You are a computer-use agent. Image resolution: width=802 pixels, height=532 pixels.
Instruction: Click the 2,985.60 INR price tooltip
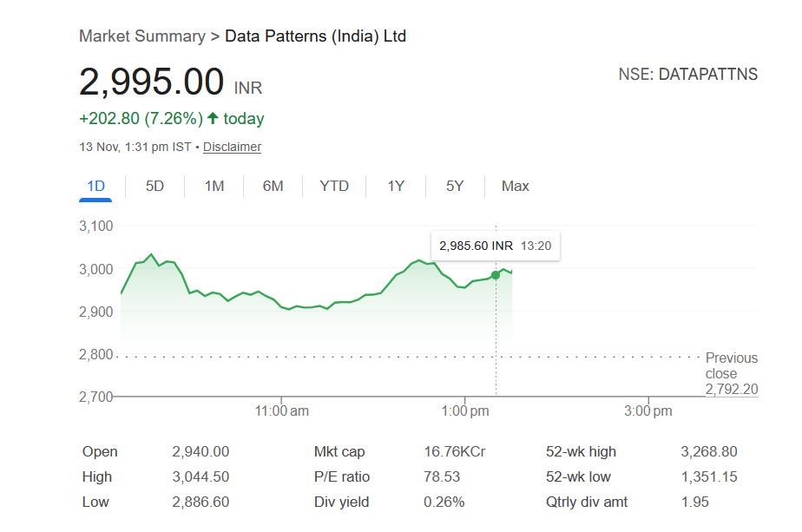[x=495, y=246]
